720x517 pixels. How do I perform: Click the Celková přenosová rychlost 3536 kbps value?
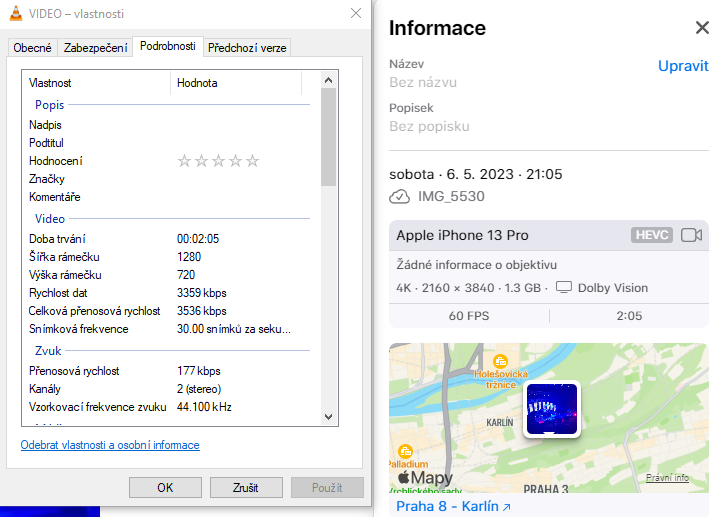point(202,311)
